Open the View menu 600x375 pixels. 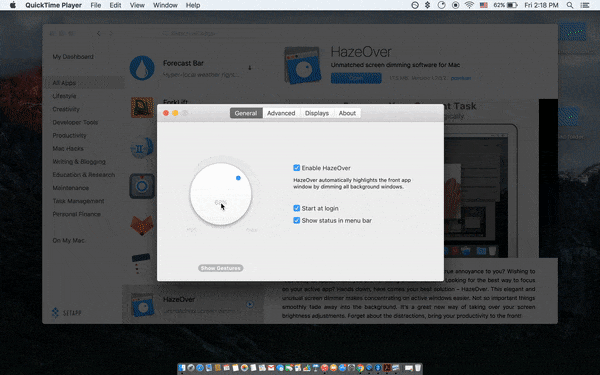pyautogui.click(x=137, y=5)
